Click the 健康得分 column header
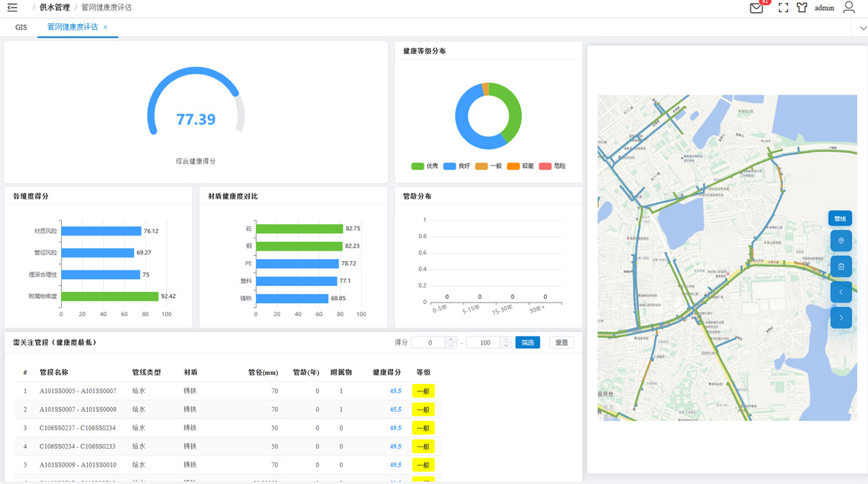The image size is (868, 484). 387,373
